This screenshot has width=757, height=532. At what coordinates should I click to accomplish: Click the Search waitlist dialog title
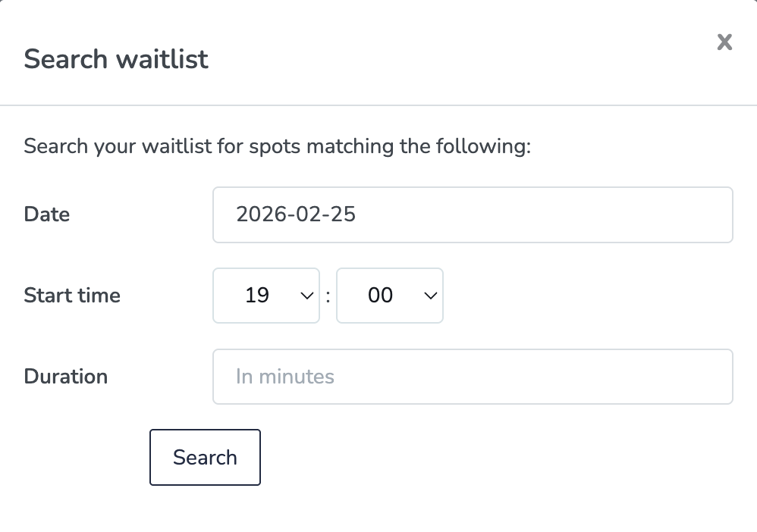pyautogui.click(x=116, y=59)
